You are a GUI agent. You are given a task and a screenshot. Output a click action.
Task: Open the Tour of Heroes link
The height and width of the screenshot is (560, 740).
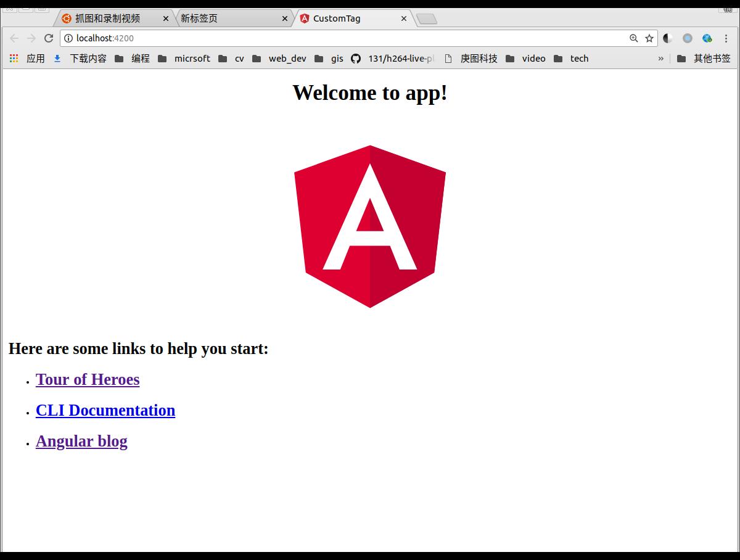click(x=88, y=379)
